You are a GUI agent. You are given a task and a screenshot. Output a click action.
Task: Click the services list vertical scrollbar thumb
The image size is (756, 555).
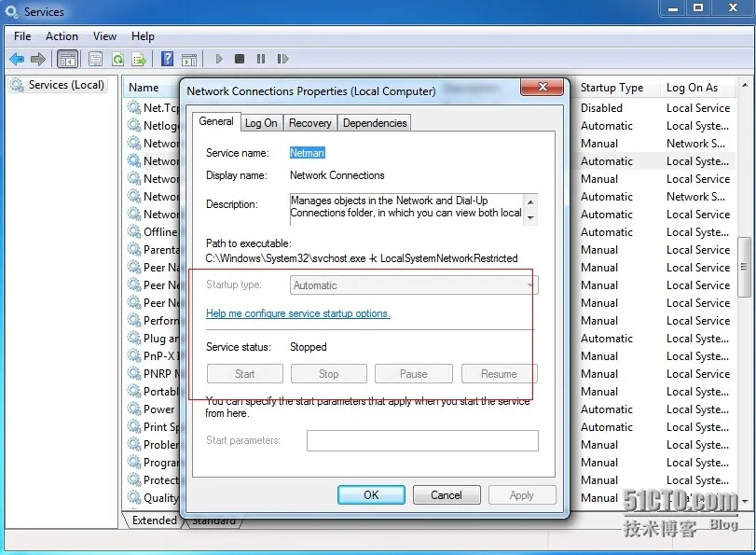744,267
